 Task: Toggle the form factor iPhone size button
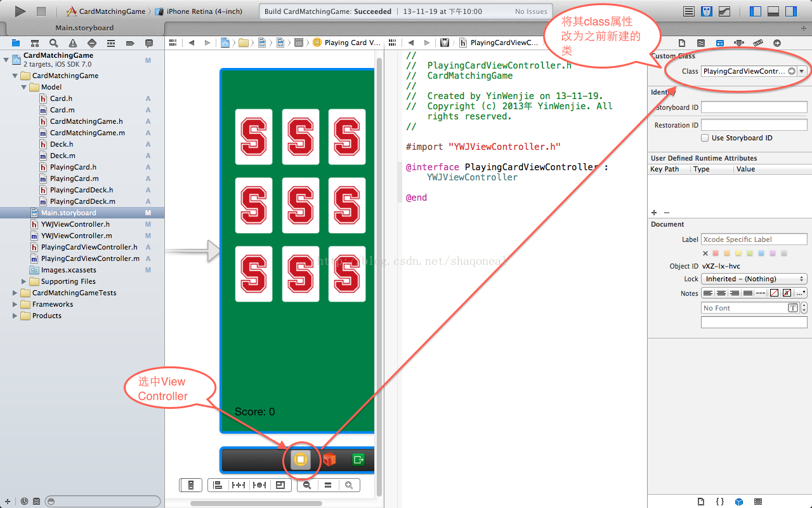[x=190, y=485]
